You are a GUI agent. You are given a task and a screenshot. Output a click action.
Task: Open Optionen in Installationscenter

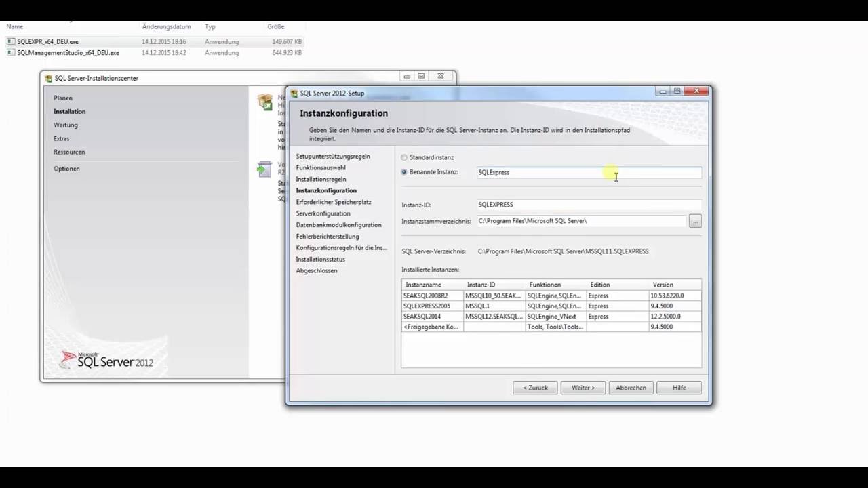click(x=66, y=169)
